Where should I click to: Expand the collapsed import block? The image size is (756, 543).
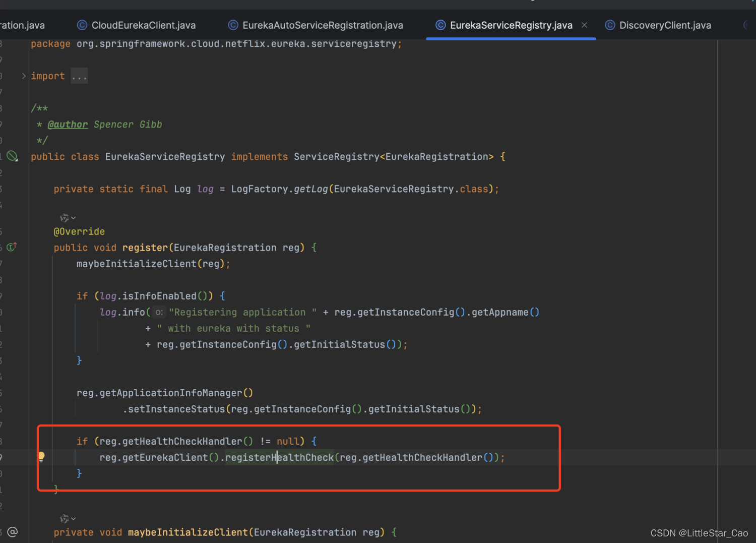pos(24,76)
